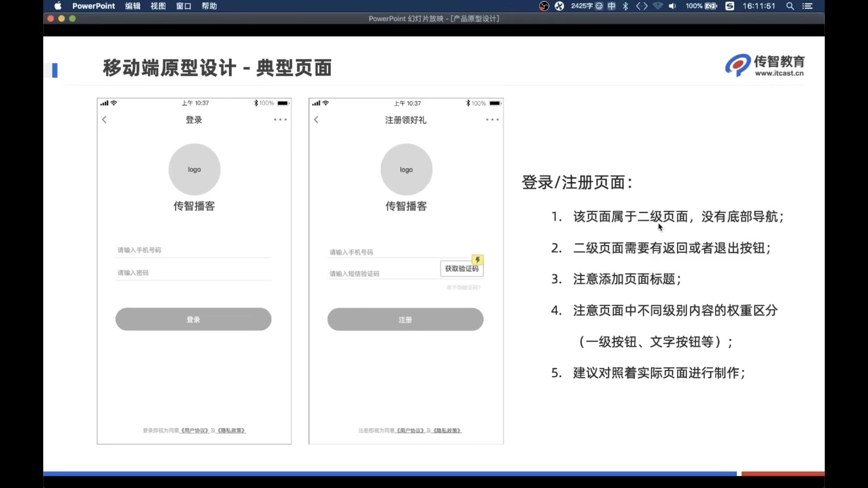Click three-dot menu on login mockup

click(x=280, y=119)
